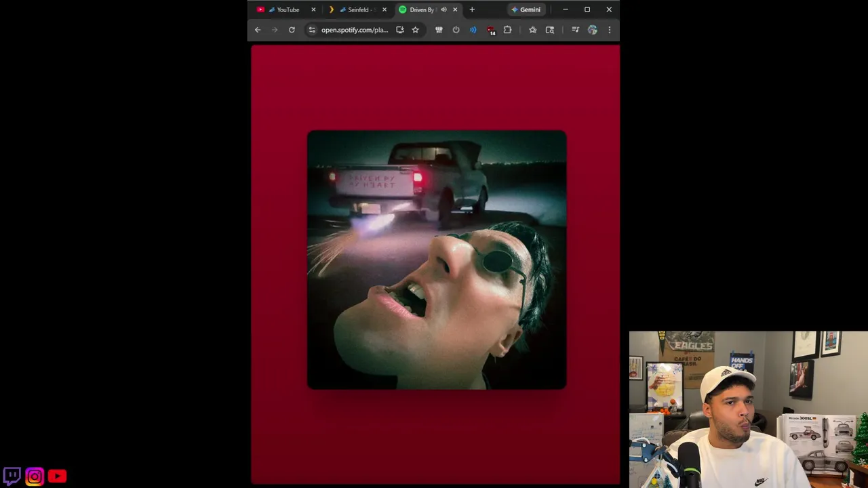Minimize the Chrome window
Screen dimensions: 868x488
(566, 9)
